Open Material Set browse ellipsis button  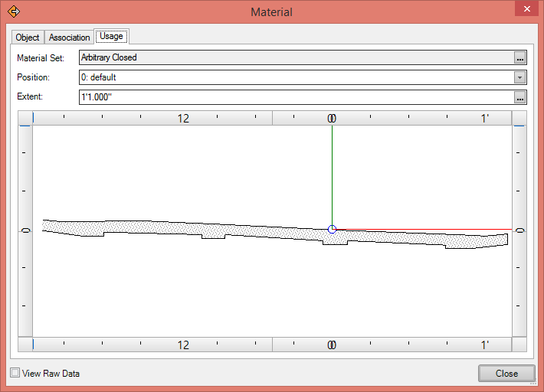[x=519, y=57]
